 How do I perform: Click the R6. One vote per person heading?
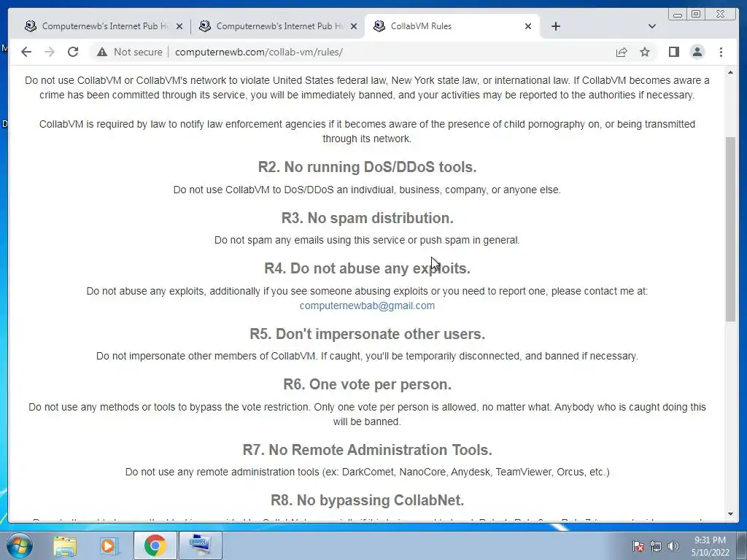point(367,384)
